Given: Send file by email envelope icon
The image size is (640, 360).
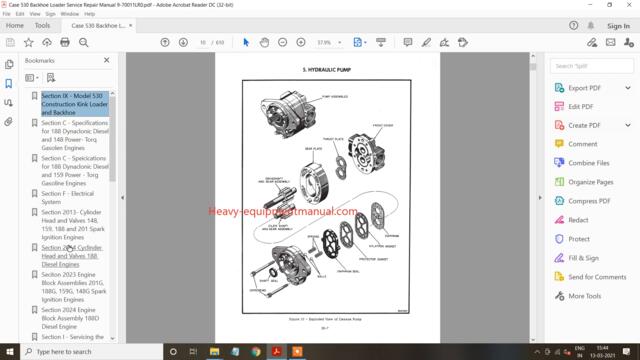Looking at the screenshot, I should [x=611, y=42].
